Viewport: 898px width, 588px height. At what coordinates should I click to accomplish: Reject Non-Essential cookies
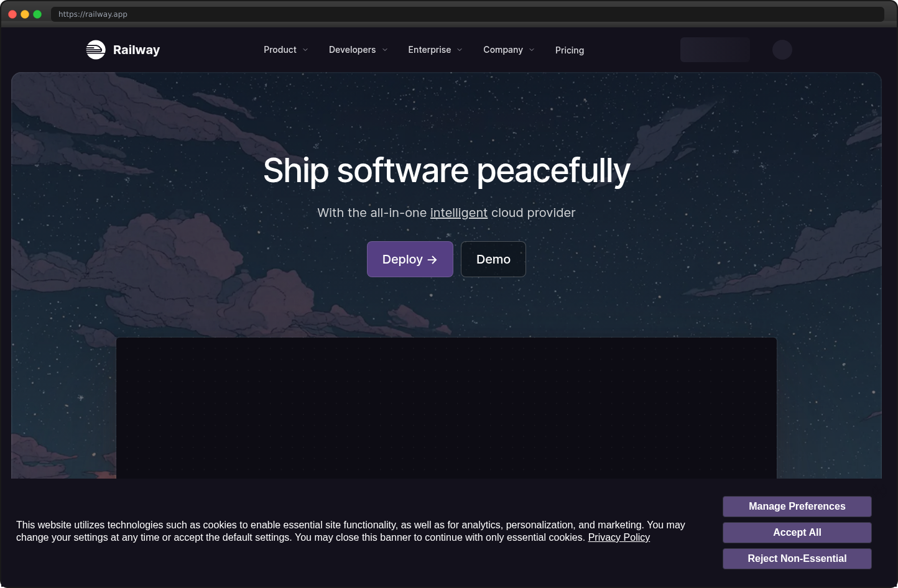797,559
